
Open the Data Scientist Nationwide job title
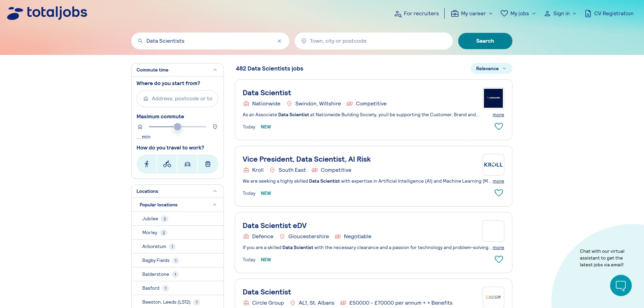(x=267, y=93)
